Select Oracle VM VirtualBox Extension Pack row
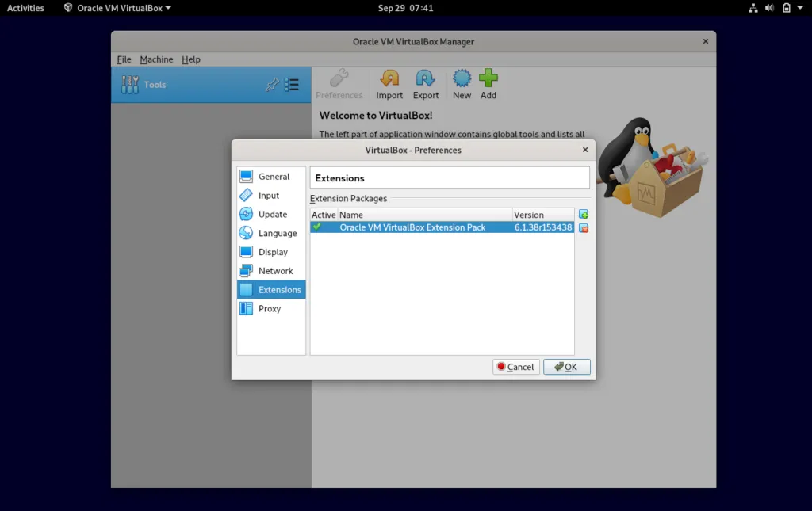The image size is (812, 511). [x=442, y=227]
